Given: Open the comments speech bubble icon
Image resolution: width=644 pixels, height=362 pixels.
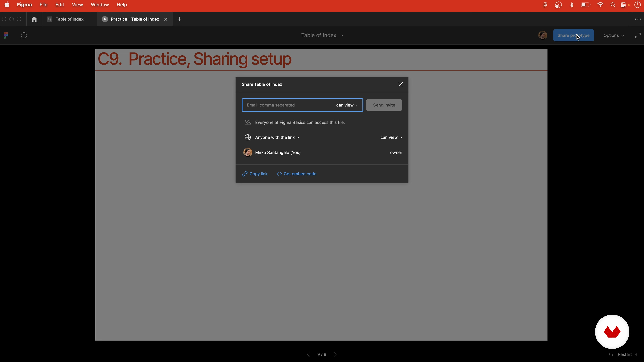Looking at the screenshot, I should click(x=24, y=35).
